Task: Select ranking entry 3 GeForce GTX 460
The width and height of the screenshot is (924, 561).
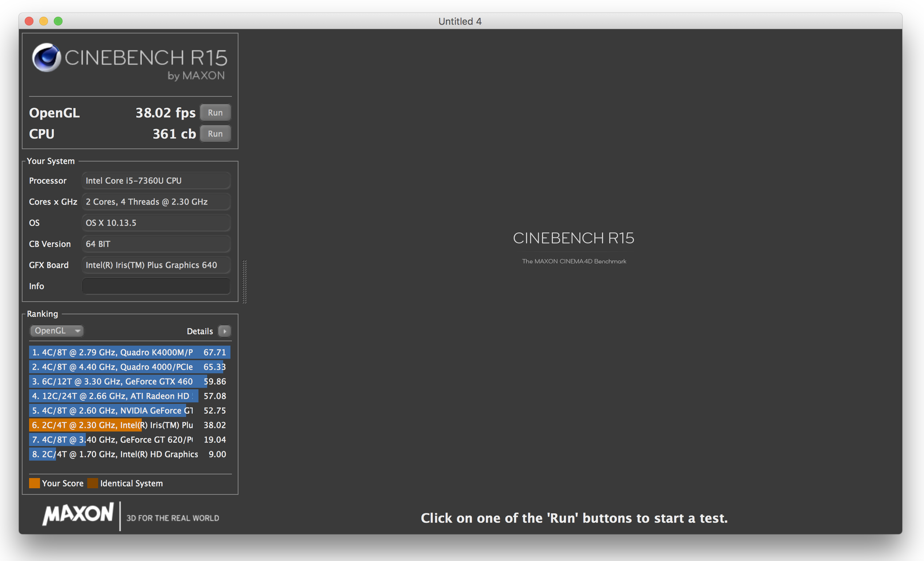Action: pyautogui.click(x=130, y=381)
